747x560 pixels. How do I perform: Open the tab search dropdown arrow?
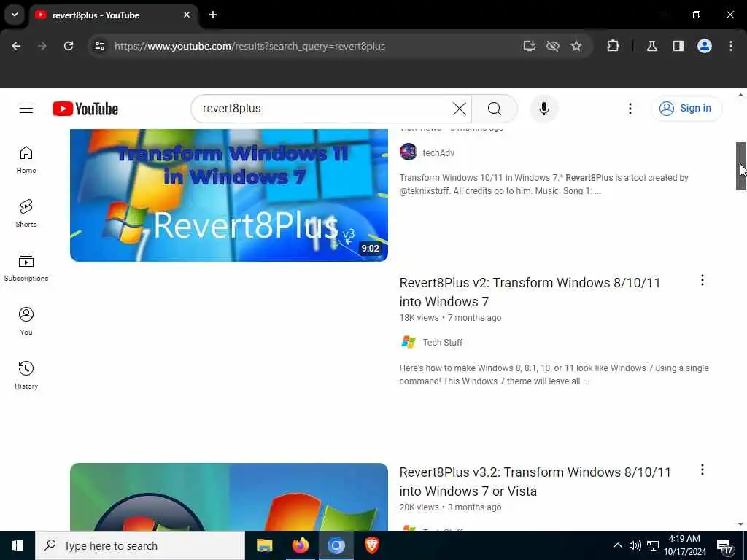[x=15, y=15]
